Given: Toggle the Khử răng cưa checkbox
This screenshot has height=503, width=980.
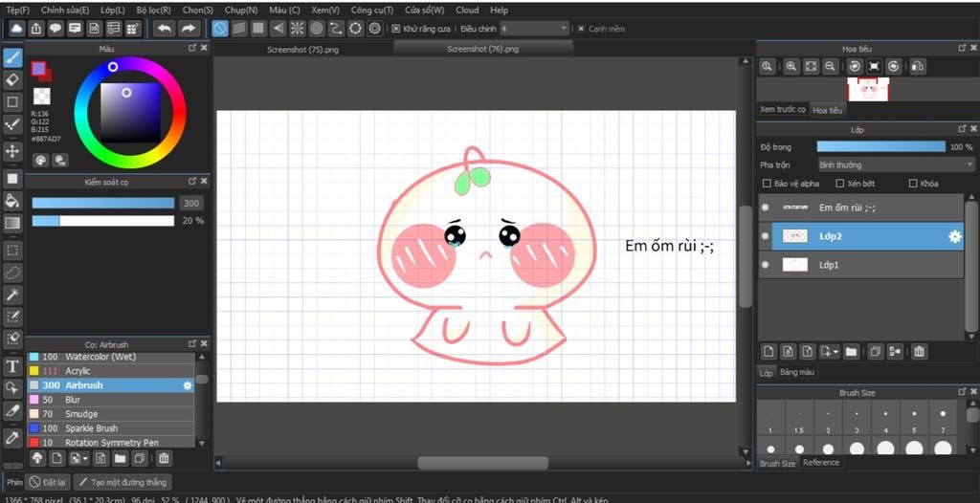Looking at the screenshot, I should [x=396, y=29].
